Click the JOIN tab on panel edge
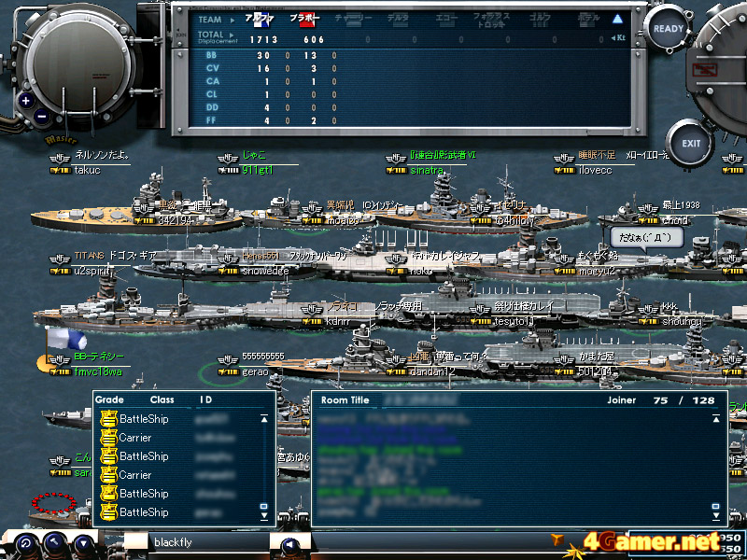The width and height of the screenshot is (747, 560). [180, 35]
